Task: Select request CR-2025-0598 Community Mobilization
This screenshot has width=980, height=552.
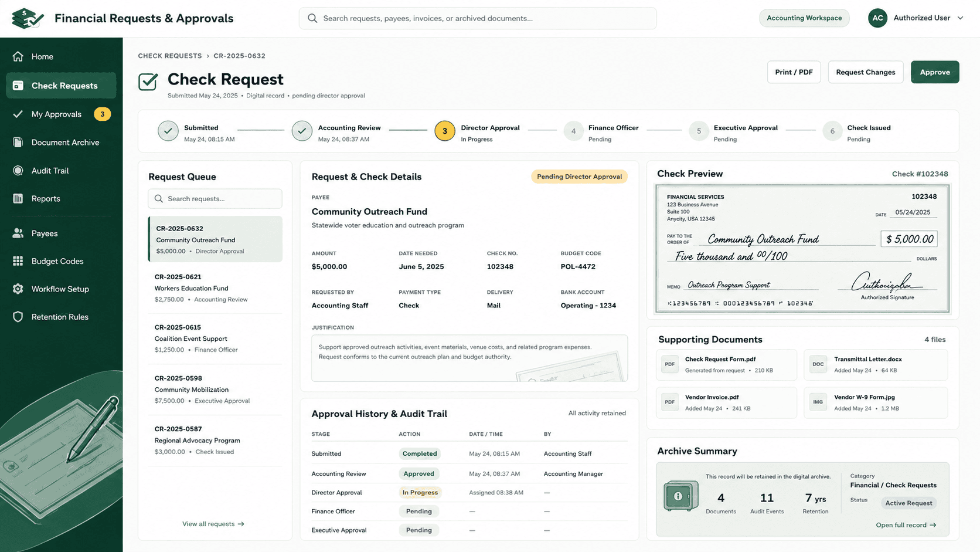Action: 215,390
